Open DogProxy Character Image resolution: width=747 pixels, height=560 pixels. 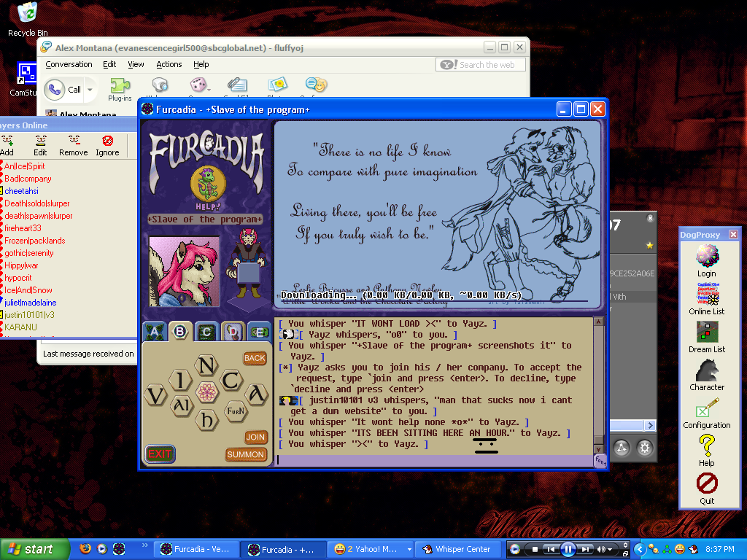(x=706, y=375)
